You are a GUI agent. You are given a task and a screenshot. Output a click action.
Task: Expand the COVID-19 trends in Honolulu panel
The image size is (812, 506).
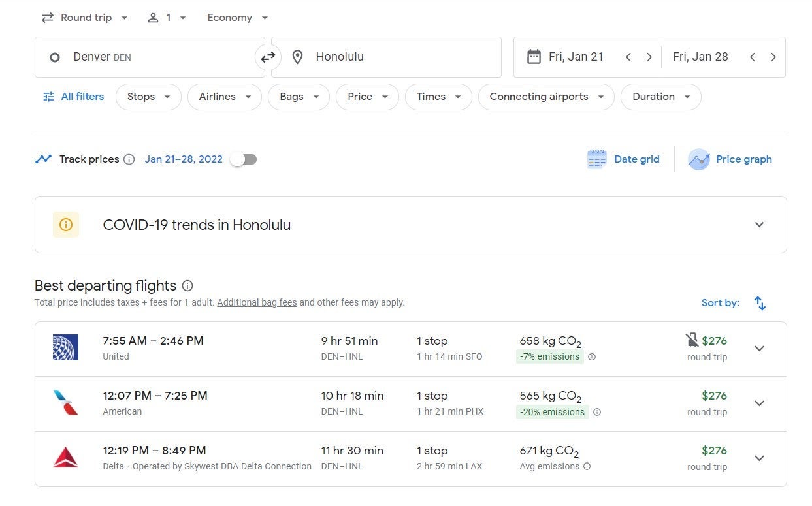pyautogui.click(x=759, y=225)
